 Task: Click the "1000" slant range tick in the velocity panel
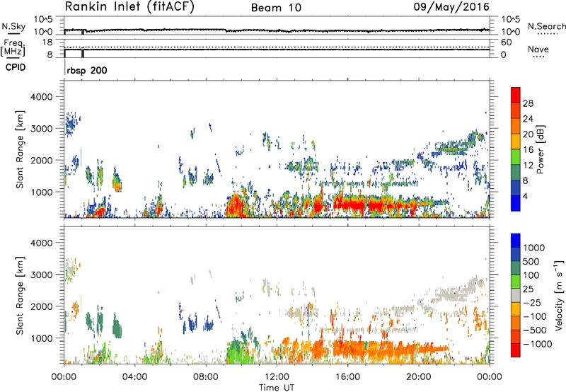point(42,338)
